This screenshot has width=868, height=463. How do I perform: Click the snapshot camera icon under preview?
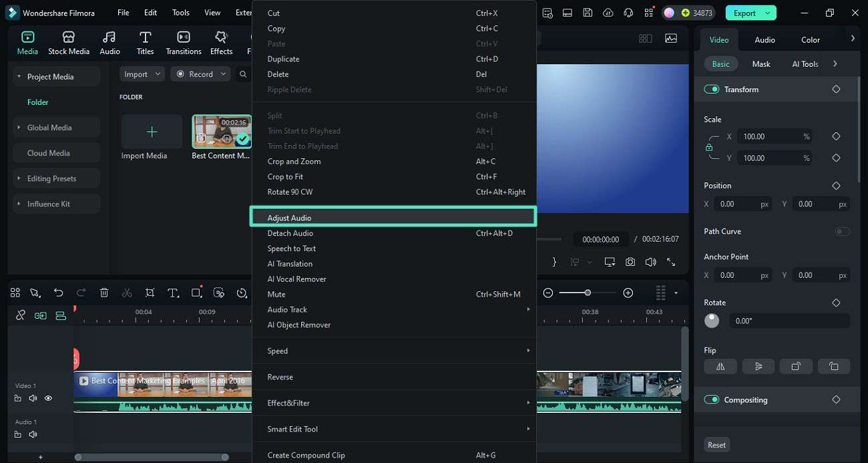pos(630,262)
